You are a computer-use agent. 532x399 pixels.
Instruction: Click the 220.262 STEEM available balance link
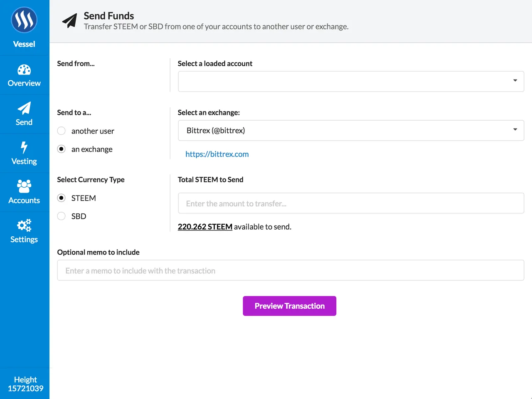205,227
